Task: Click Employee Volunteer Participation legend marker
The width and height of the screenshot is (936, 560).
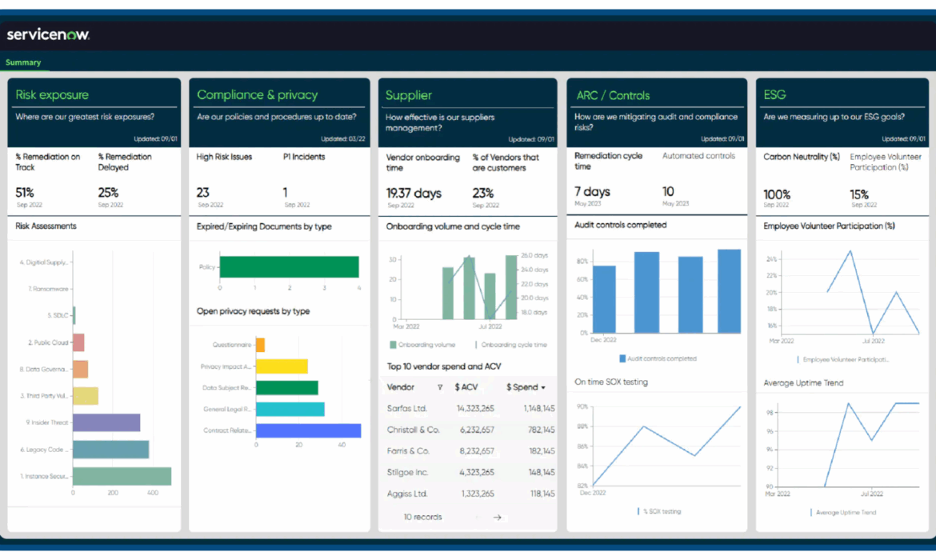Action: [x=798, y=359]
